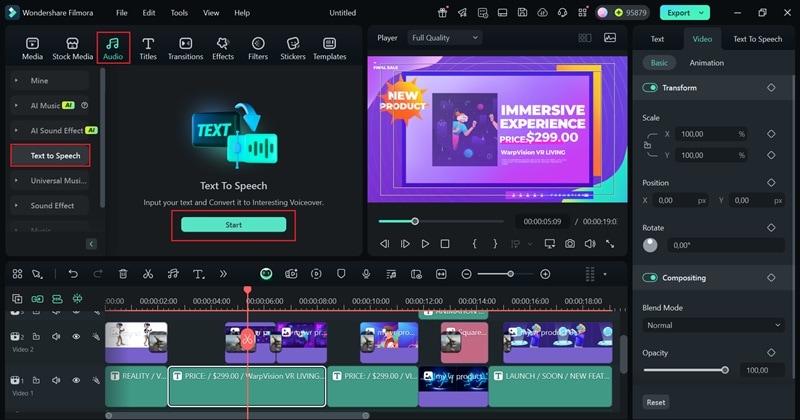
Task: Click the delete trash icon in timeline toolbar
Action: (123, 274)
